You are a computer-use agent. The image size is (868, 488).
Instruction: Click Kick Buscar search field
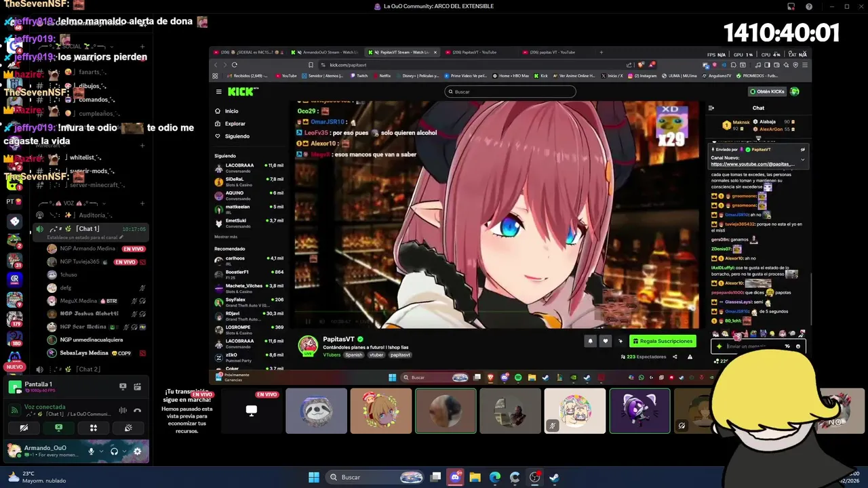510,91
